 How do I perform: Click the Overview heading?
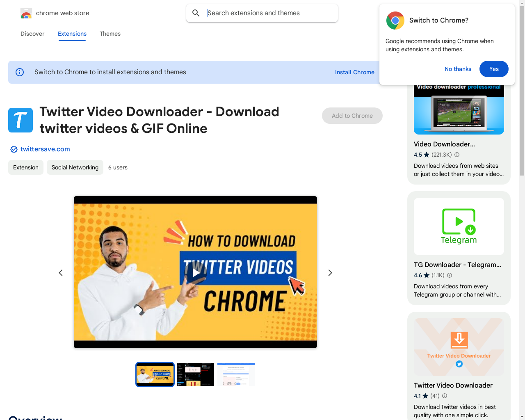click(x=35, y=418)
